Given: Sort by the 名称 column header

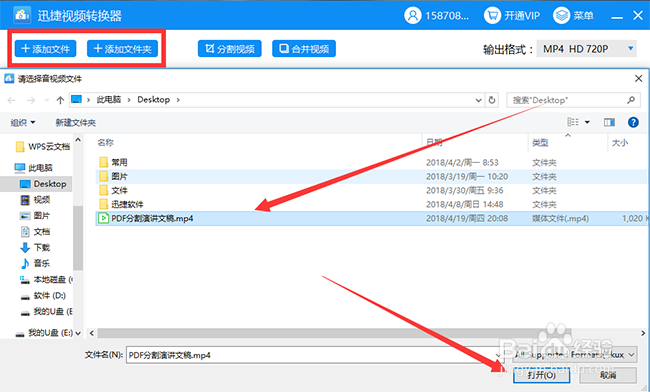Looking at the screenshot, I should (x=105, y=143).
